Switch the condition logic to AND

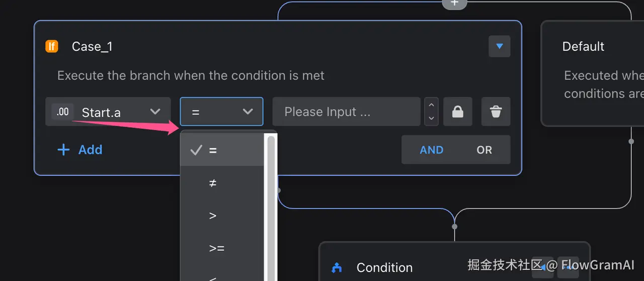(431, 150)
